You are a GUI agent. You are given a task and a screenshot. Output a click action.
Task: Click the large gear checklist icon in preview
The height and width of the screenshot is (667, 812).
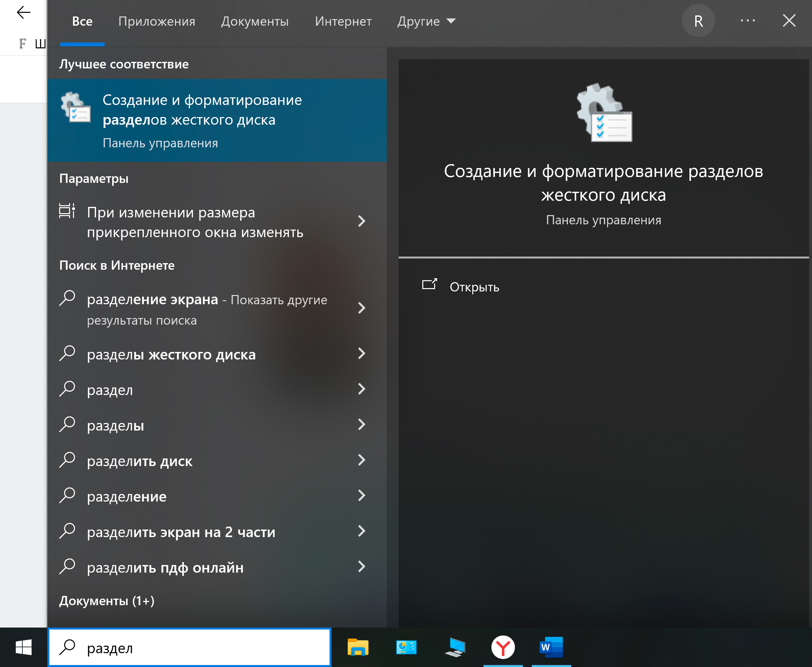click(604, 112)
